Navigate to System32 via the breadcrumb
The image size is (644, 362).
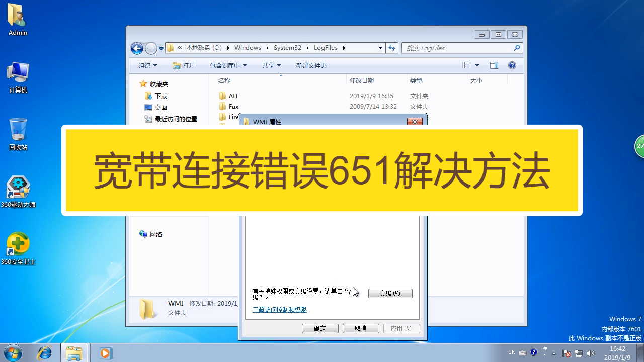[x=287, y=47]
